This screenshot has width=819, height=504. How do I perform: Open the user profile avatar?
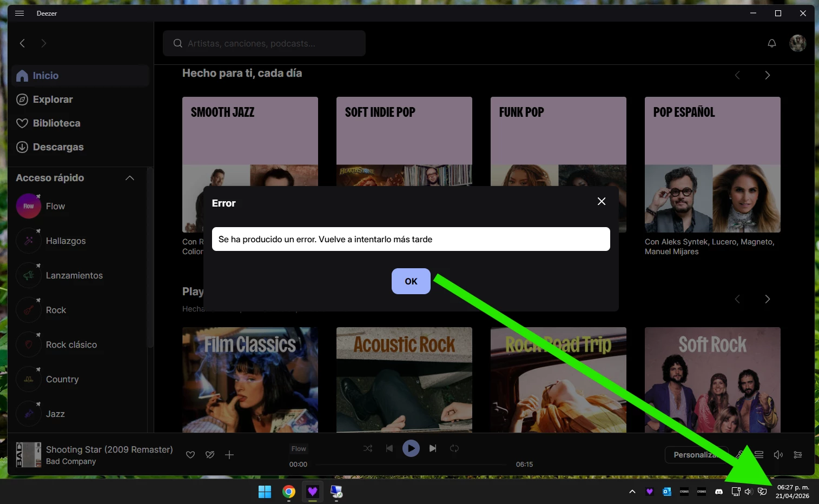pos(797,43)
